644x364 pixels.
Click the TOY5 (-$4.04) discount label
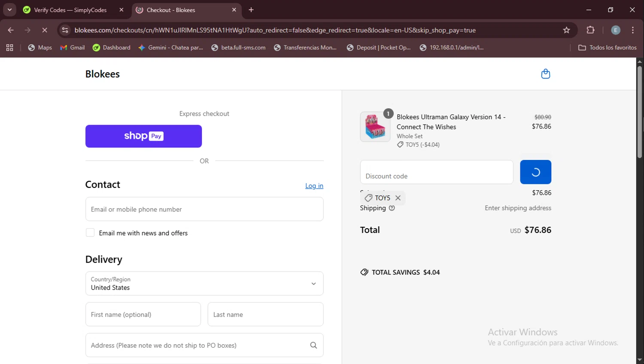(x=422, y=145)
